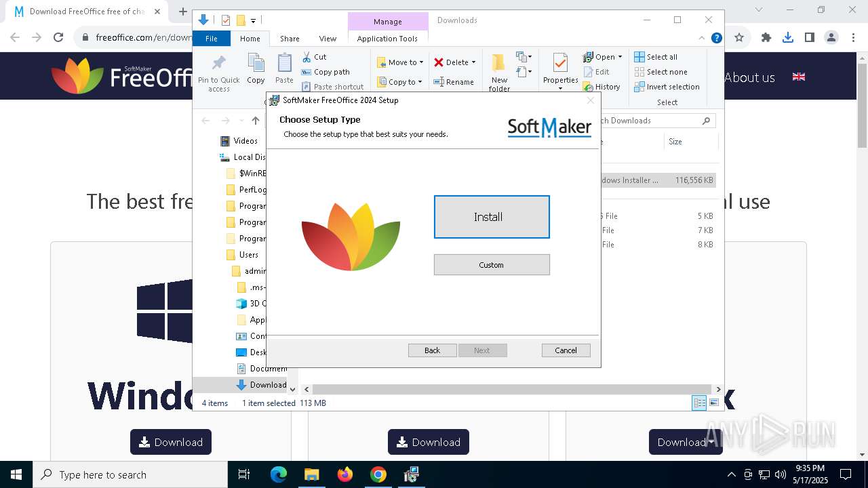The width and height of the screenshot is (868, 488).
Task: Click the UK flag language selector
Action: pyautogui.click(x=799, y=77)
